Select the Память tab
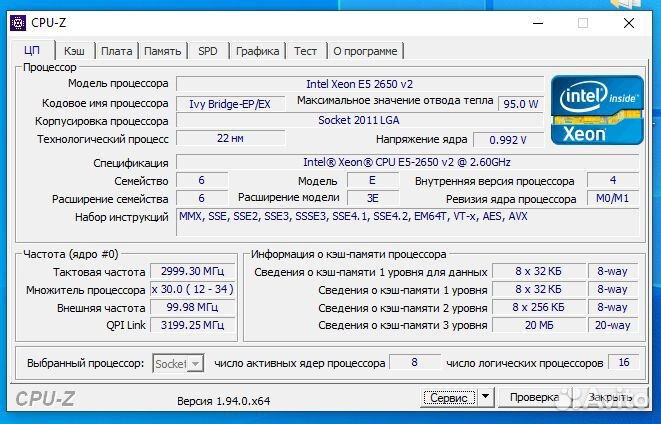Viewport: 661px width, 424px height. point(163,51)
